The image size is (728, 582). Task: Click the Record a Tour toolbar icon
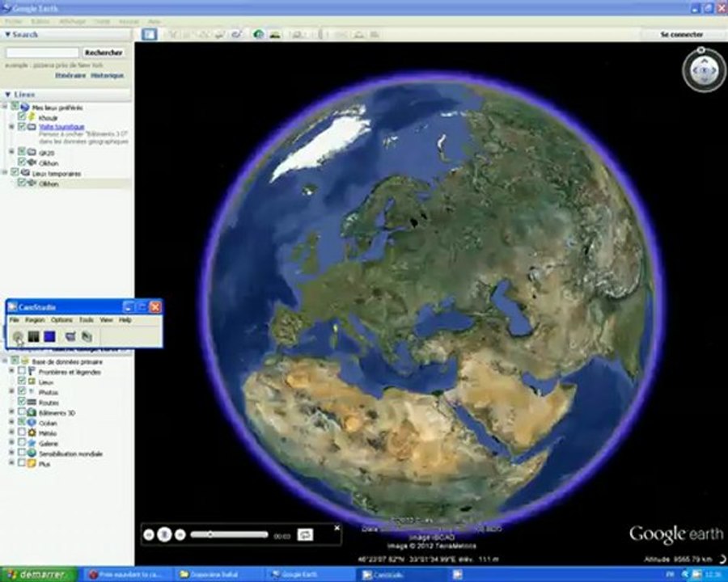point(237,34)
